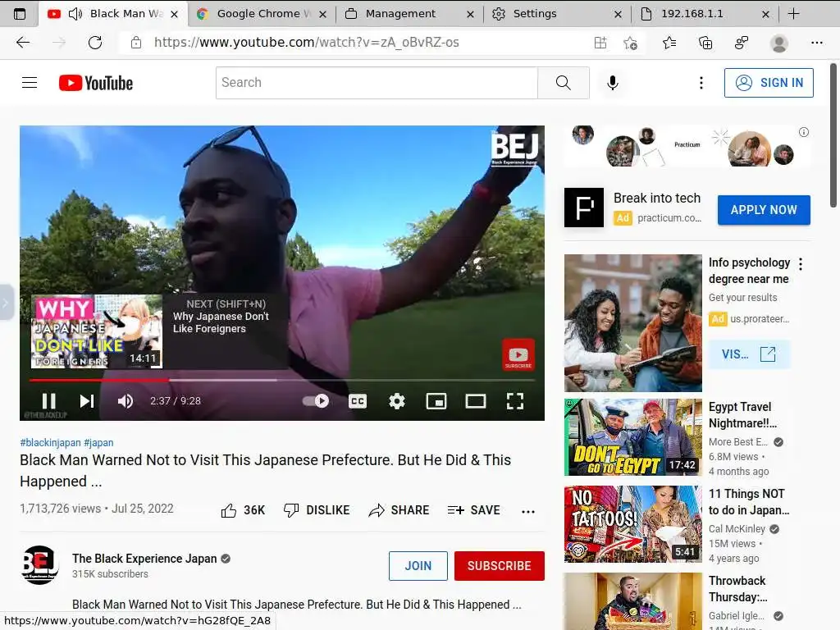Viewport: 840px width, 630px height.
Task: Open Collections icon in toolbar
Action: [705, 43]
